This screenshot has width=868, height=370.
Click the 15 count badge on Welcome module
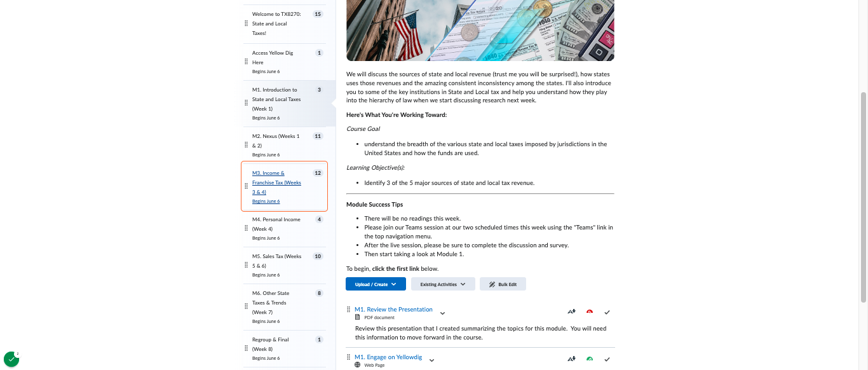(318, 14)
